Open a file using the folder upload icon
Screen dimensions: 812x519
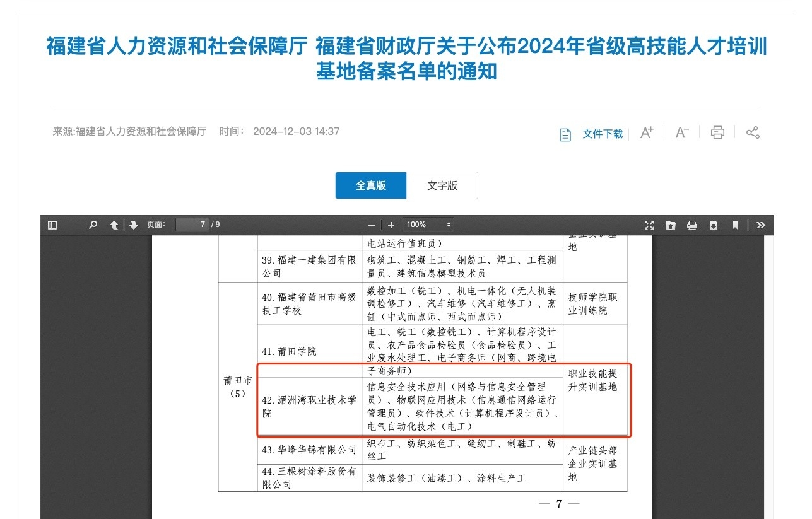(x=671, y=224)
